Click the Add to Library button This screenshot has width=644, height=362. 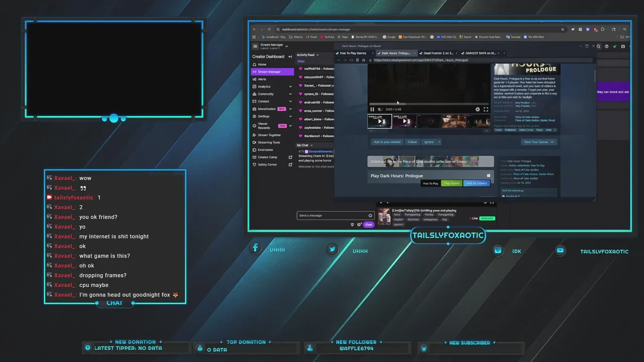coord(476,183)
